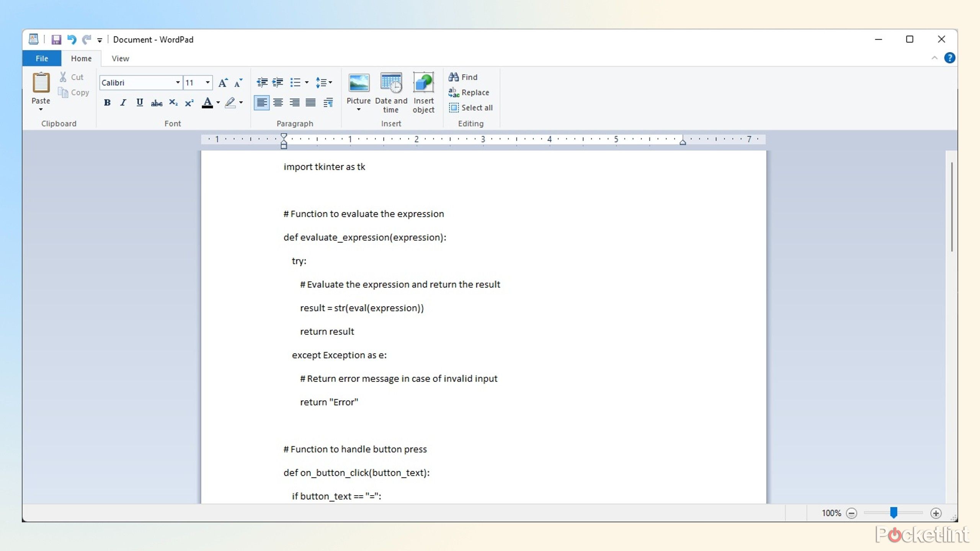Click the Find icon in Editing group
The image size is (980, 551).
pos(464,77)
